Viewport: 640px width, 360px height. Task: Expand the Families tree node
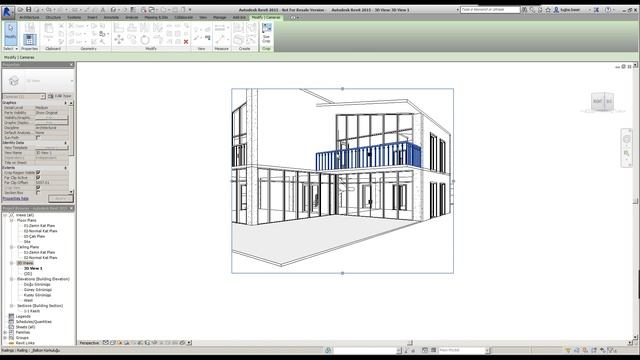[5, 332]
